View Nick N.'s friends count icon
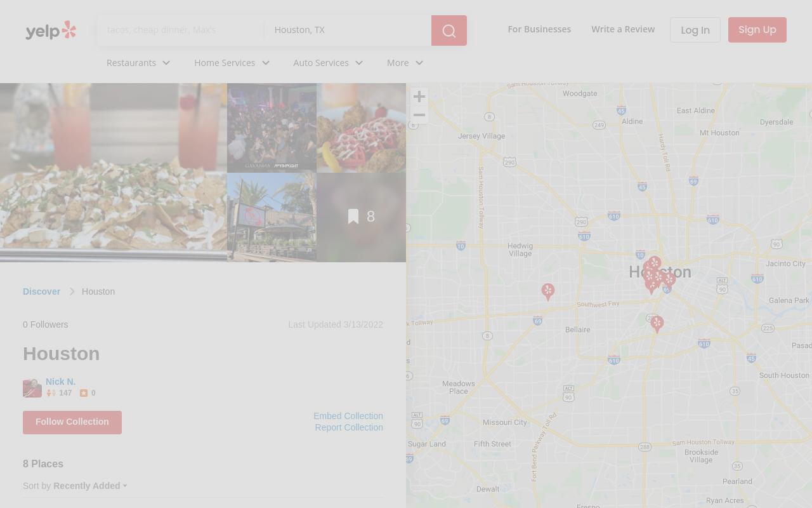The image size is (812, 508). [51, 393]
